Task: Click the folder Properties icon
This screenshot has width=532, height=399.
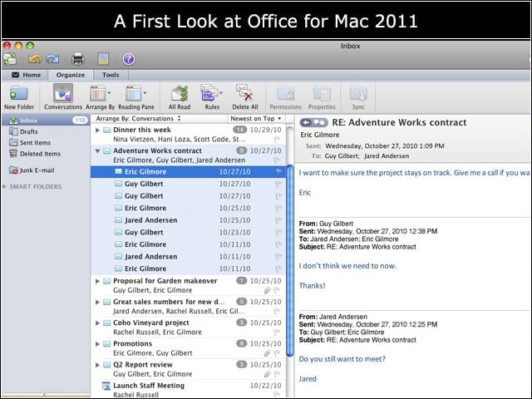Action: click(322, 94)
